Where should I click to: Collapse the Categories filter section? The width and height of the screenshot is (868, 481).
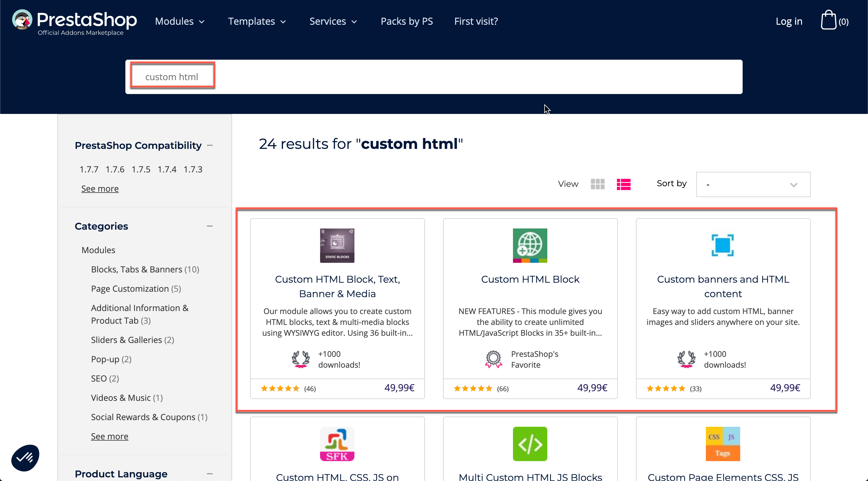(209, 226)
